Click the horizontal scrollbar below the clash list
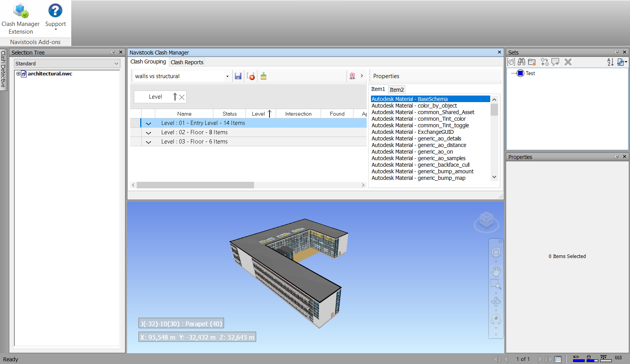630x364 pixels. click(x=195, y=185)
